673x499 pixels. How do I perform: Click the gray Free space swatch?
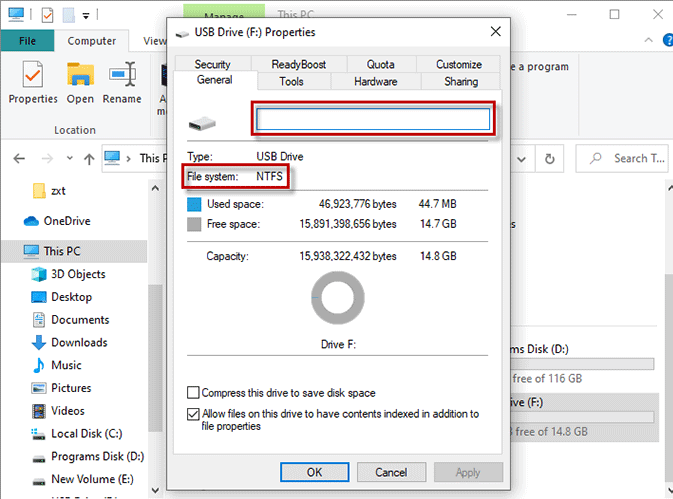coord(194,224)
